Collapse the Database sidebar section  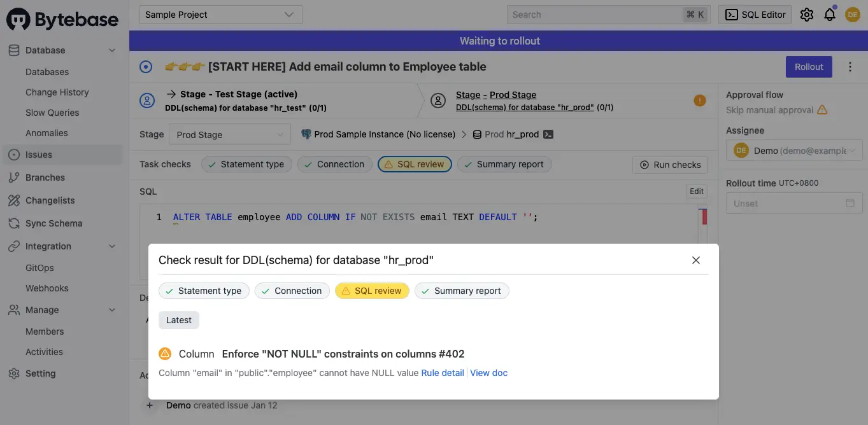[111, 50]
